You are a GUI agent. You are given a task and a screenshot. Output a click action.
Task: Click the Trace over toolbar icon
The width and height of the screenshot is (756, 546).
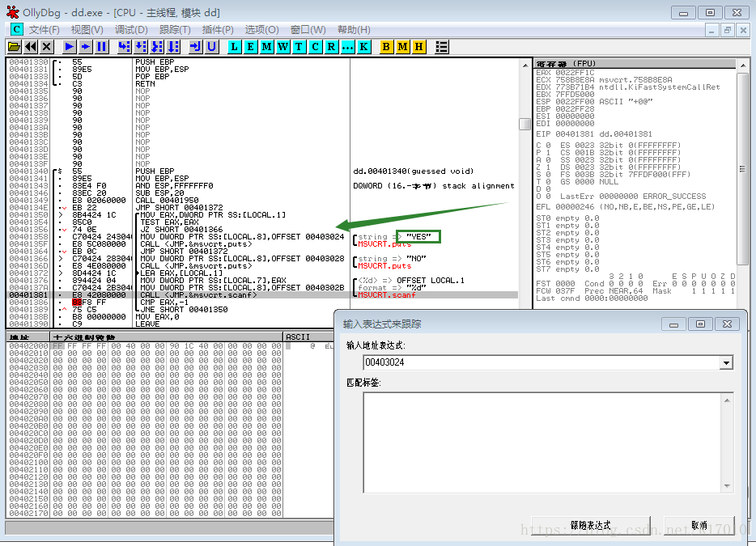[173, 47]
